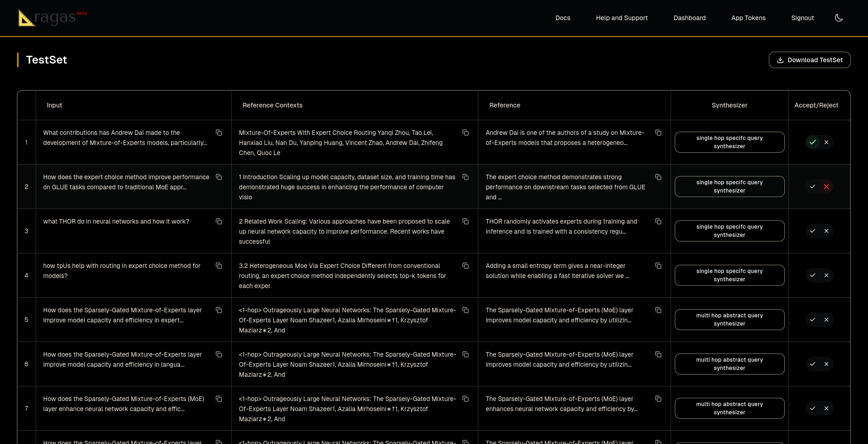
Task: Reject row 7 with the X
Action: (826, 408)
